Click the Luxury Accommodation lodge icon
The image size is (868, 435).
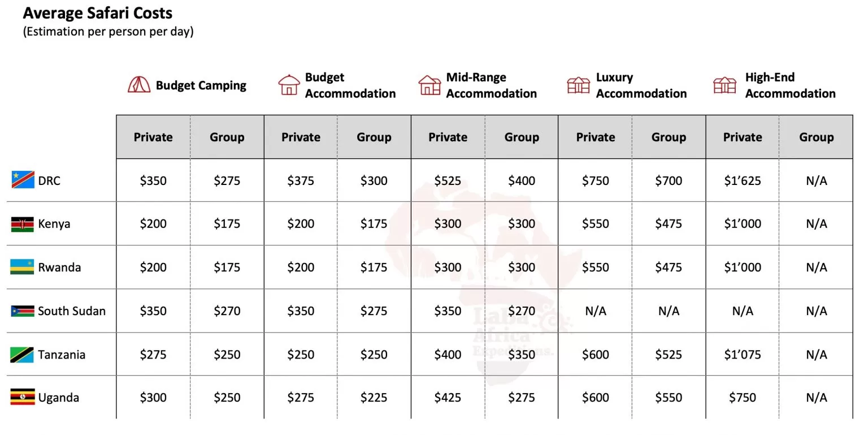[578, 85]
